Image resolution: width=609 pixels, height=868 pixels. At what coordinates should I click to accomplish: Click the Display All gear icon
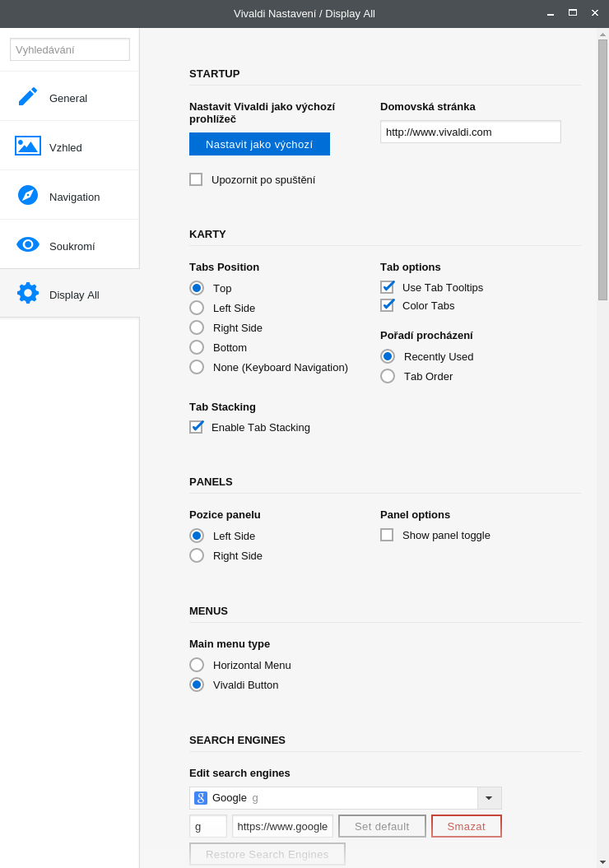coord(28,293)
